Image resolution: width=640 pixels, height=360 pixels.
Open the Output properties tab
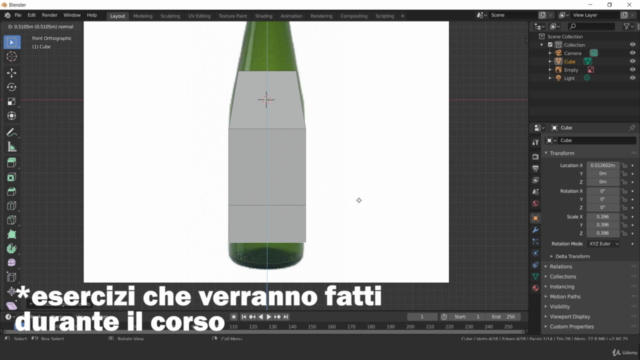coord(536,168)
